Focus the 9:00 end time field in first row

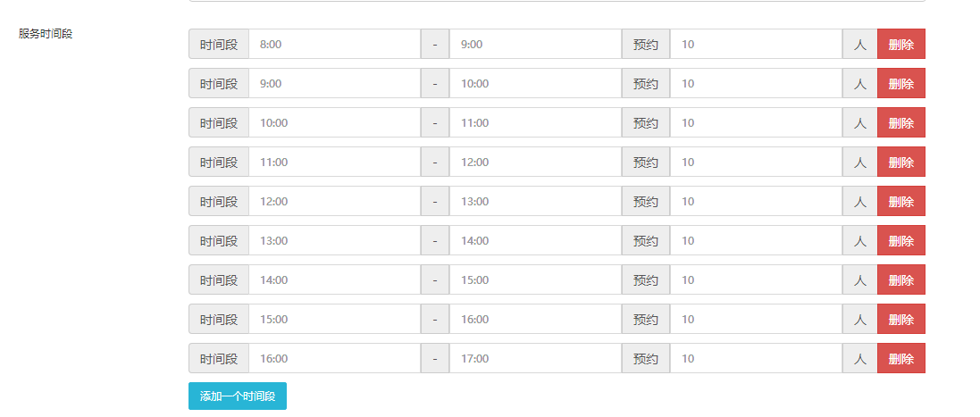534,44
